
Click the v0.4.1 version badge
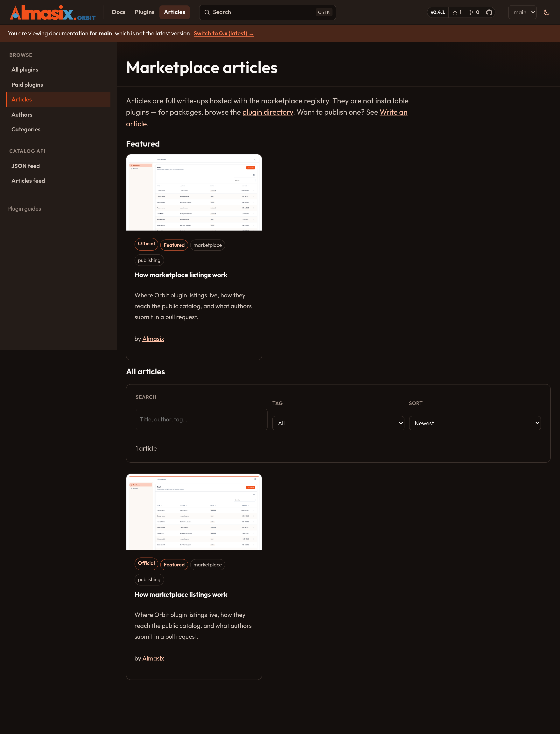click(x=438, y=12)
